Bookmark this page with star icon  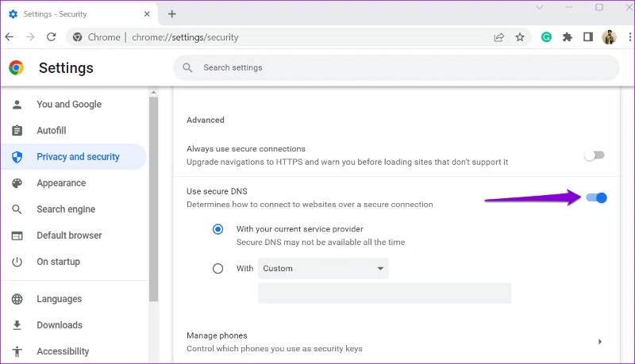click(520, 37)
